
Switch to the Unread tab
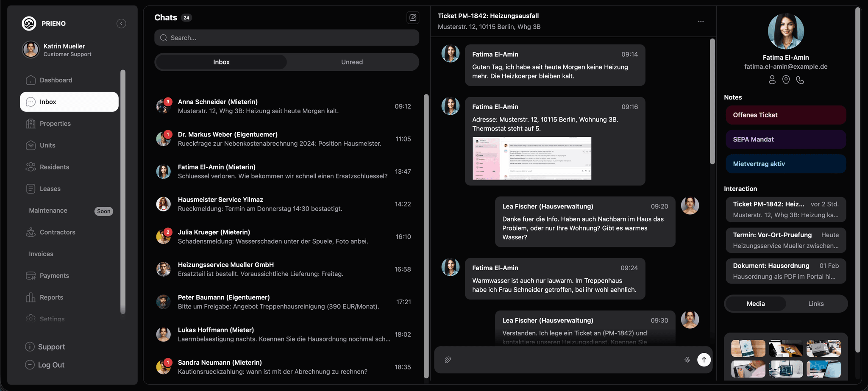point(352,62)
